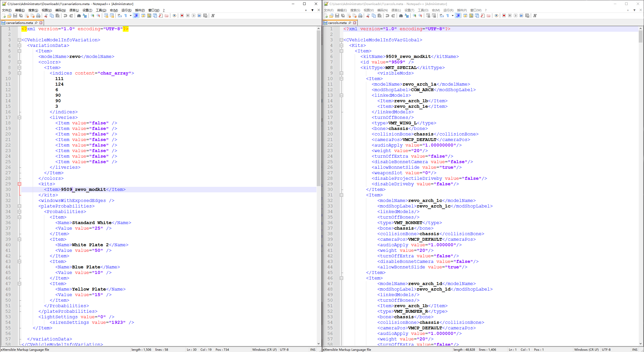Open 设置(T) menu in carcols window
This screenshot has height=352, width=644.
(409, 10)
